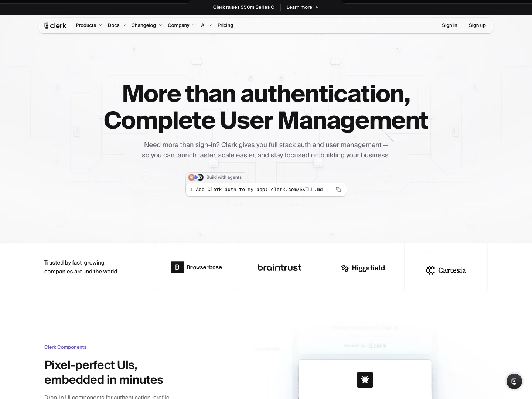
Task: Click the Sign up button
Action: (477, 25)
